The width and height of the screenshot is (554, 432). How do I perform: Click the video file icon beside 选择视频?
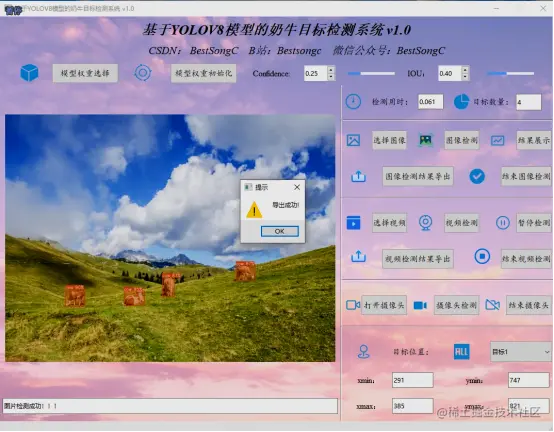(x=353, y=223)
